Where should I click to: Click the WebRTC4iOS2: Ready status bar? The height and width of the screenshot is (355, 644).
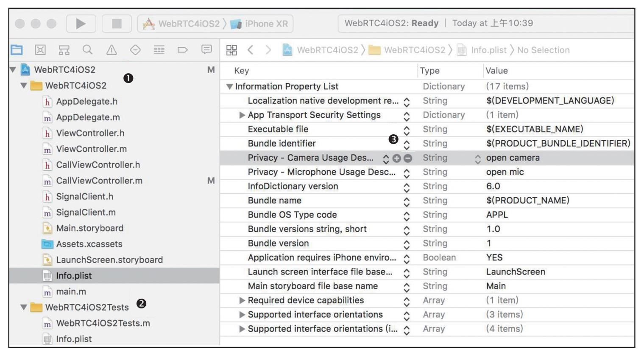(486, 23)
